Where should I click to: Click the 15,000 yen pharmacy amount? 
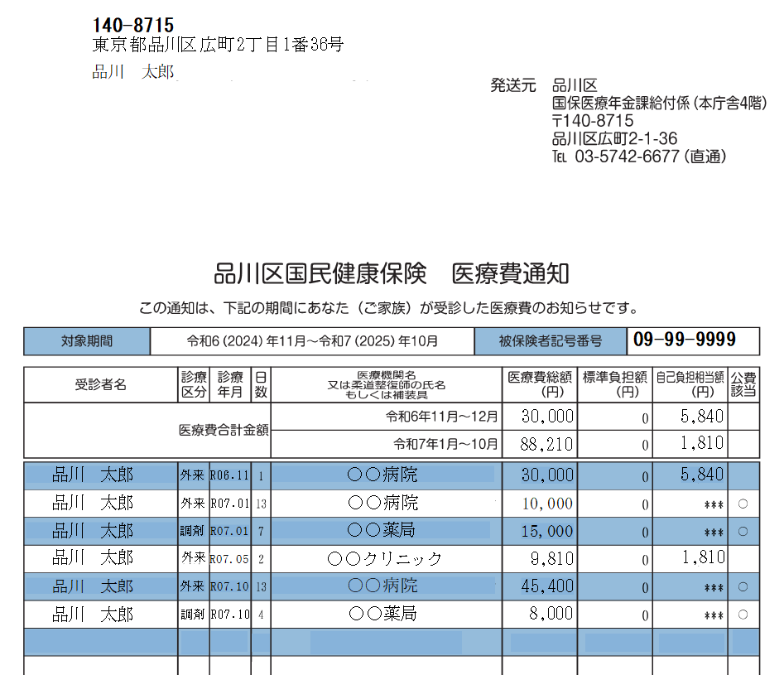(x=547, y=531)
